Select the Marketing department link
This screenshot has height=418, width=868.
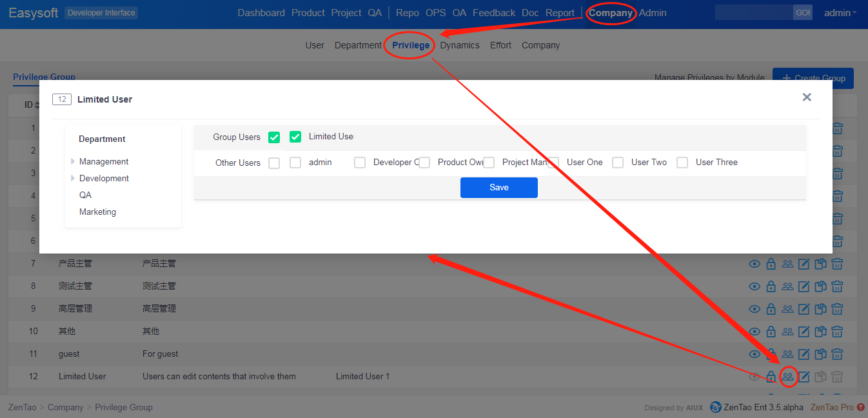(x=97, y=212)
